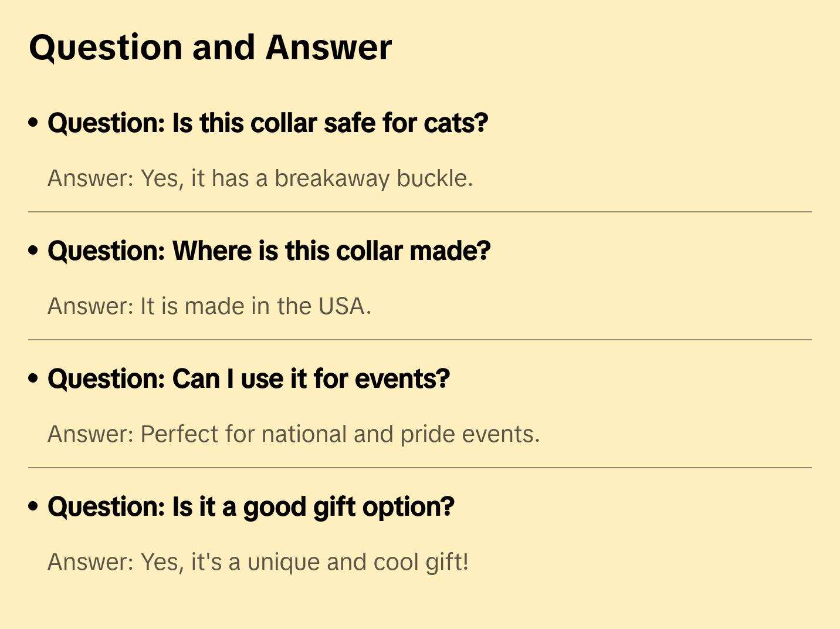Click the word "Answer" in the page heading
The height and width of the screenshot is (629, 840).
coord(328,48)
